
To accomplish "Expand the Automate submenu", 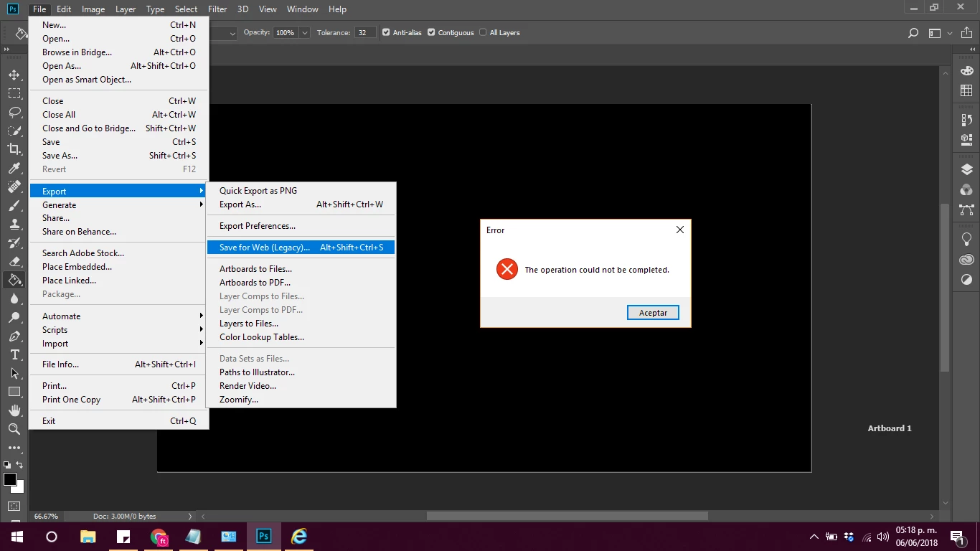I will pos(118,316).
